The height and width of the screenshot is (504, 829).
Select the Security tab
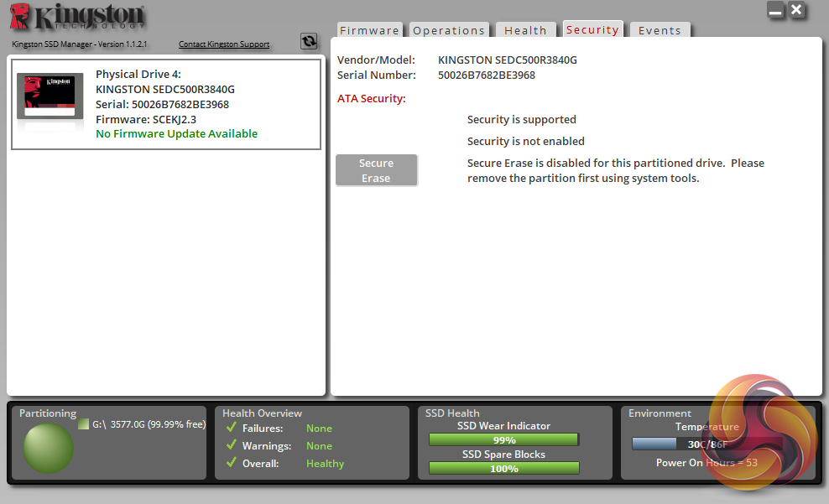point(592,29)
